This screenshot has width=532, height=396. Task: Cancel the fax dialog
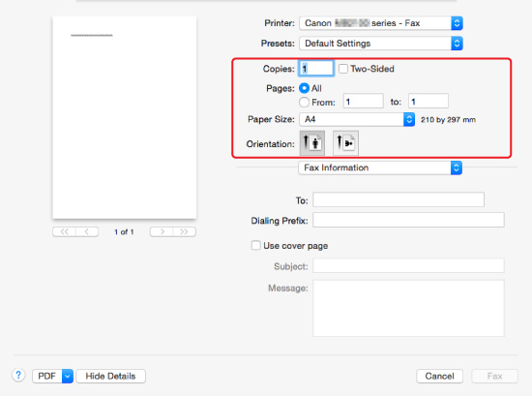(439, 376)
